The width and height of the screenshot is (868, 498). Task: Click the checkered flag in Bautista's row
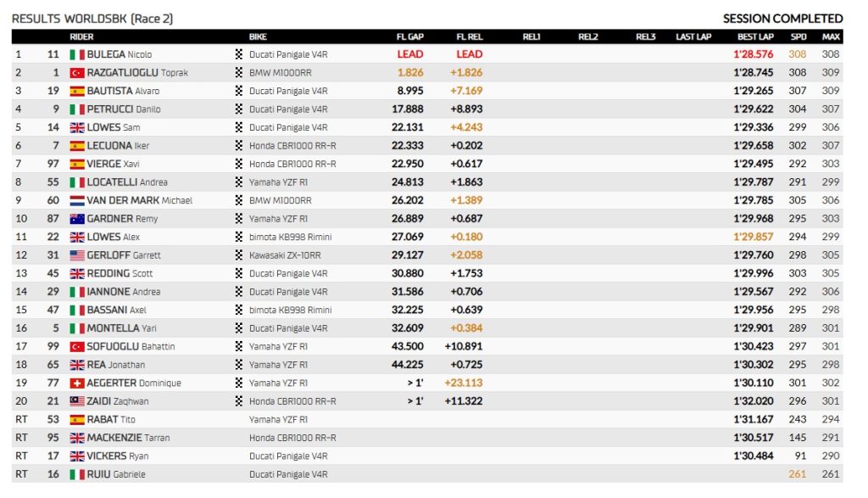[x=239, y=91]
